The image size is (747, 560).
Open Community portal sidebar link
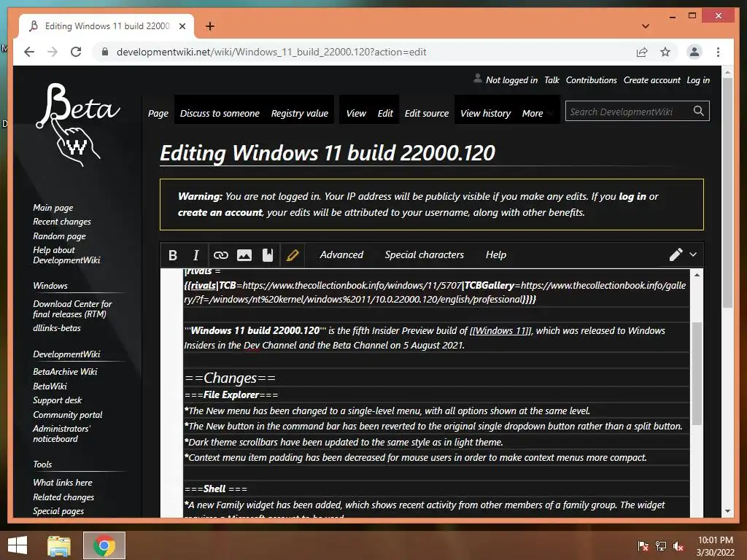(x=68, y=415)
